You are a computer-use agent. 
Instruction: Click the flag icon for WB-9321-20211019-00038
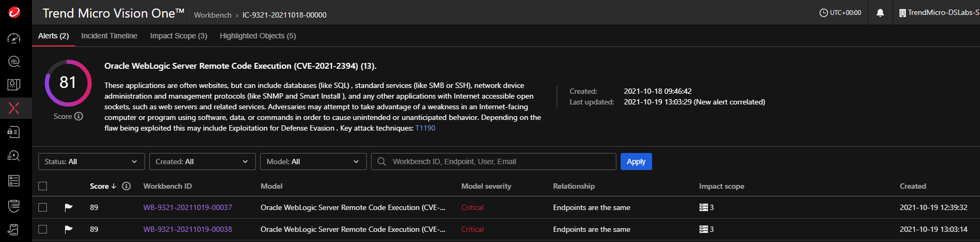68,229
